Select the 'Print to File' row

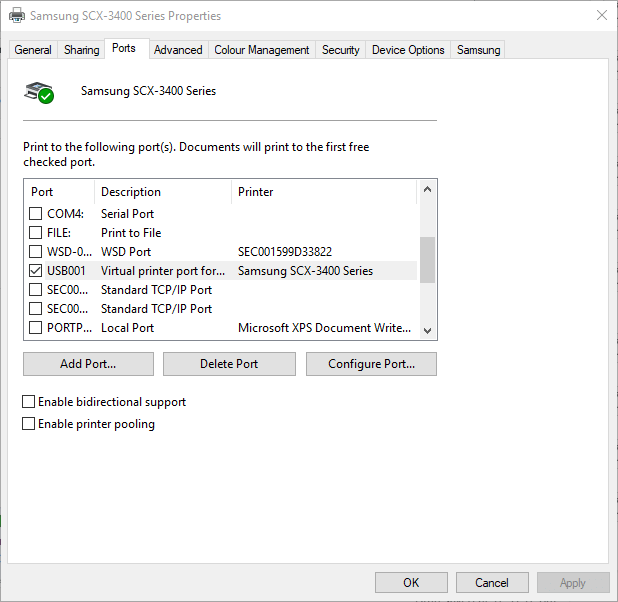(x=131, y=233)
